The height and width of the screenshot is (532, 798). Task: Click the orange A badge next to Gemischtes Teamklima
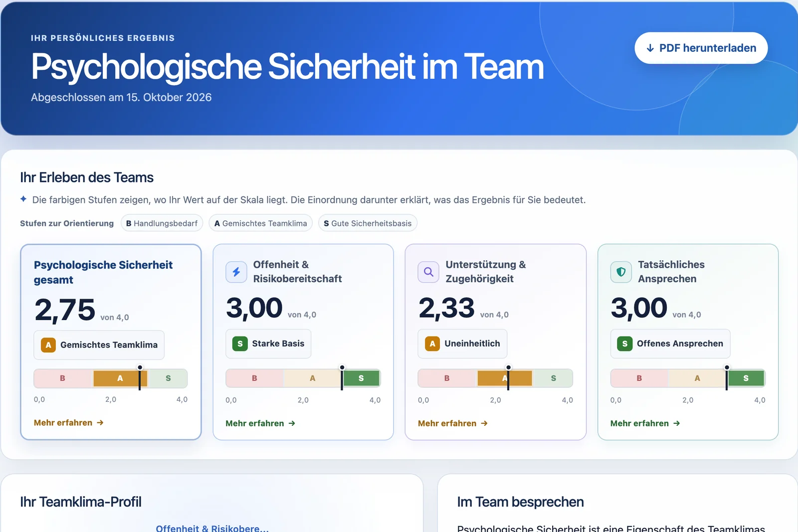point(48,345)
